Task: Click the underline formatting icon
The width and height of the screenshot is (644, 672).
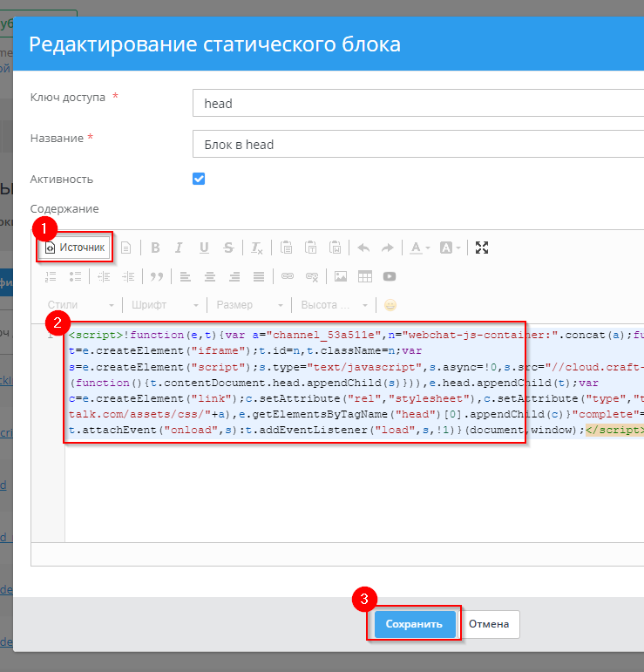Action: [204, 248]
